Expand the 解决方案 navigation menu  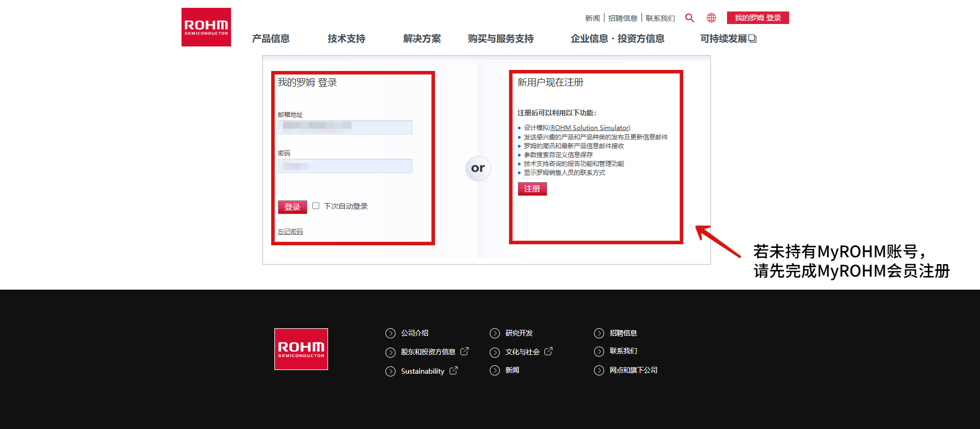point(422,39)
